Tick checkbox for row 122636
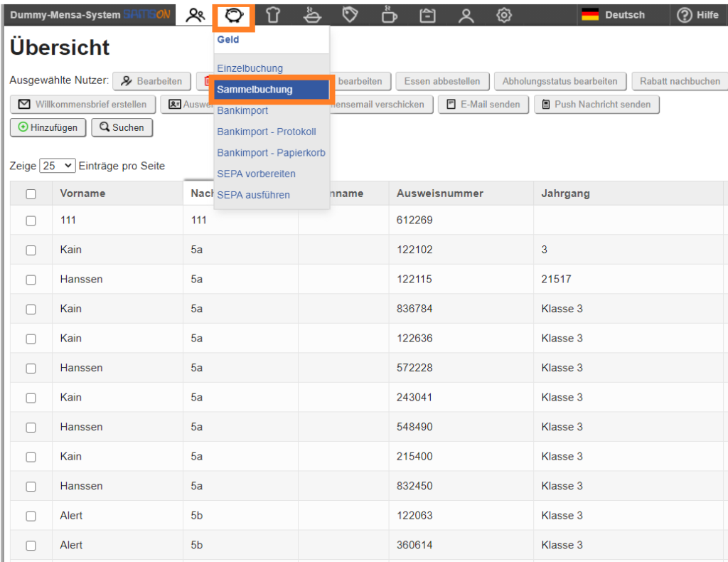The image size is (728, 562). click(x=31, y=339)
